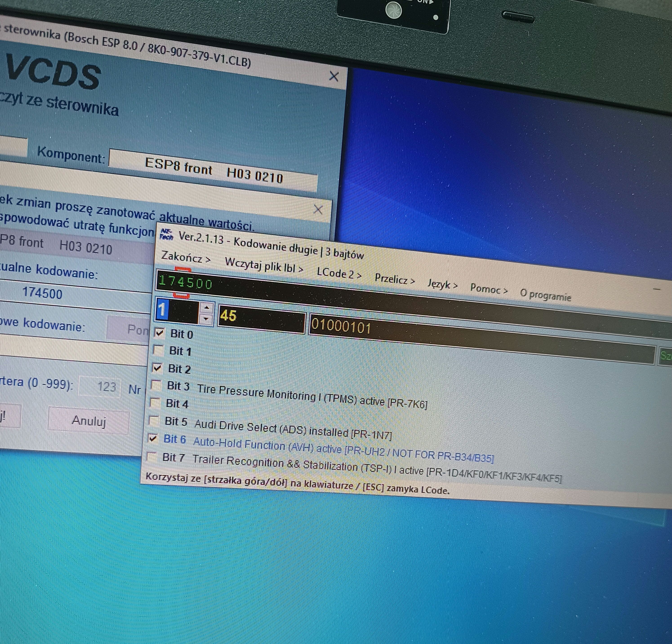Click the keyboard hint status bar text
The height and width of the screenshot is (644, 672).
pos(297,484)
